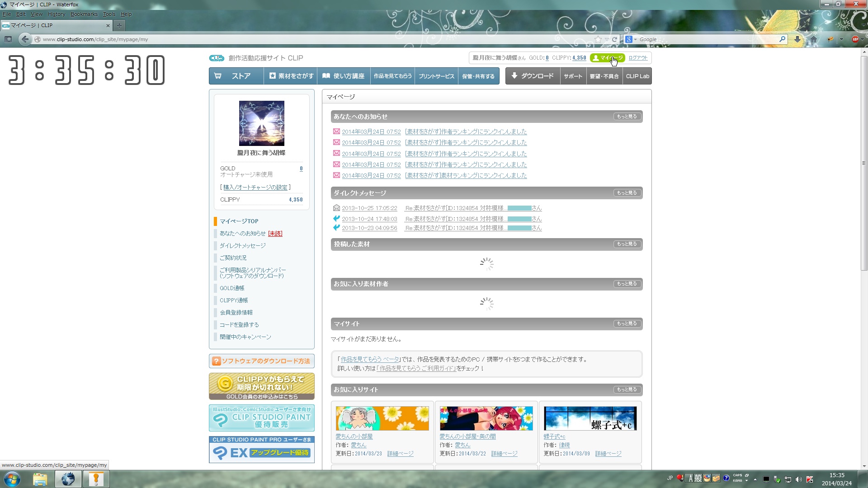Click the Adblock Plus ABP icon
This screenshot has height=488, width=868.
point(855,39)
